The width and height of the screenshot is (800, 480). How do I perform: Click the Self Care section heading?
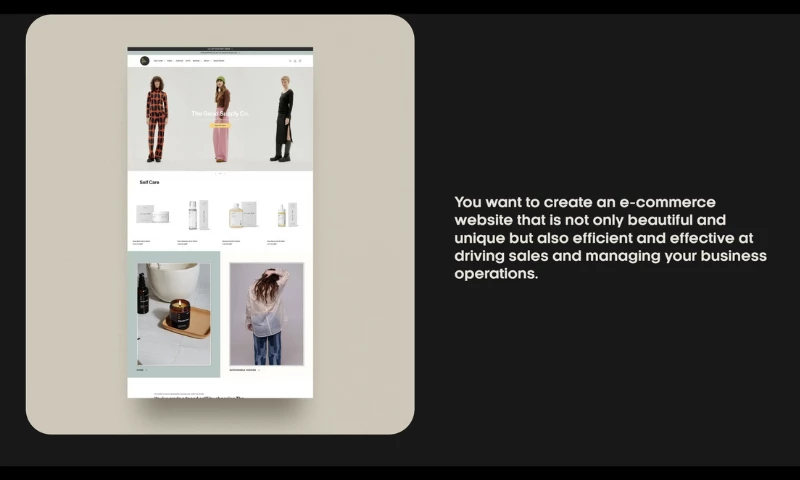tap(149, 182)
